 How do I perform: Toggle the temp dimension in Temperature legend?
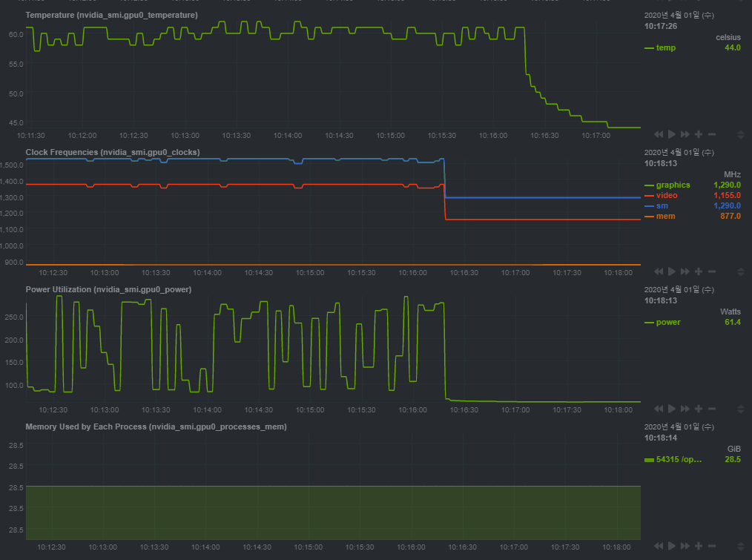(x=666, y=48)
